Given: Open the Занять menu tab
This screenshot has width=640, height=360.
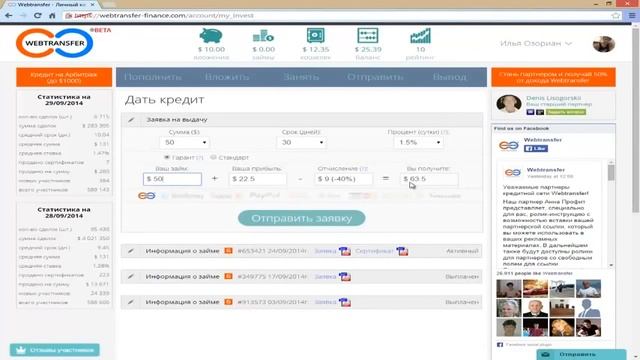Looking at the screenshot, I should pyautogui.click(x=301, y=77).
